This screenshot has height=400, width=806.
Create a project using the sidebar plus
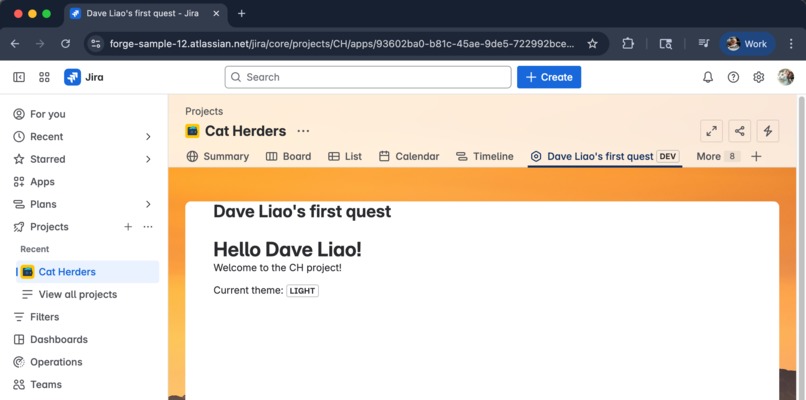(x=128, y=227)
